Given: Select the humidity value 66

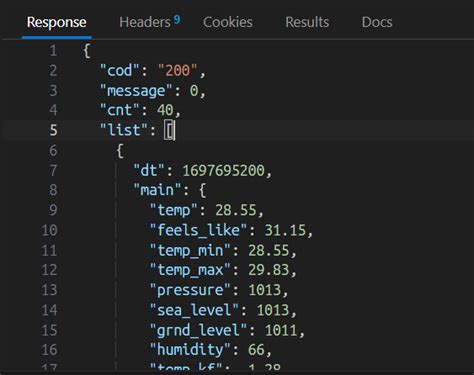Looking at the screenshot, I should tap(256, 350).
